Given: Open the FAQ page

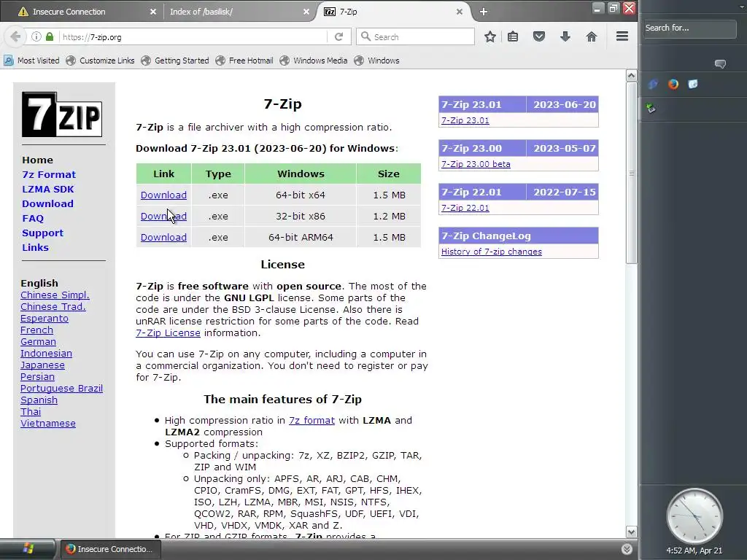Looking at the screenshot, I should pos(32,218).
